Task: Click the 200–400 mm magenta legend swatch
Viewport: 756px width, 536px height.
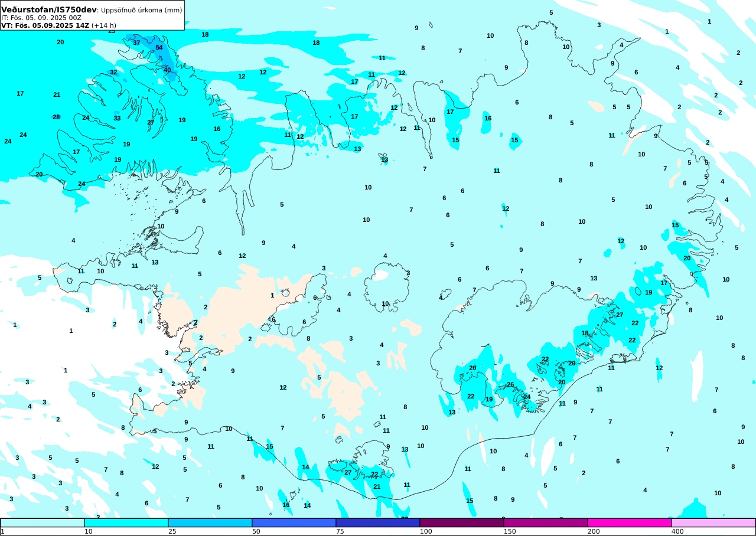Action: pos(630,522)
